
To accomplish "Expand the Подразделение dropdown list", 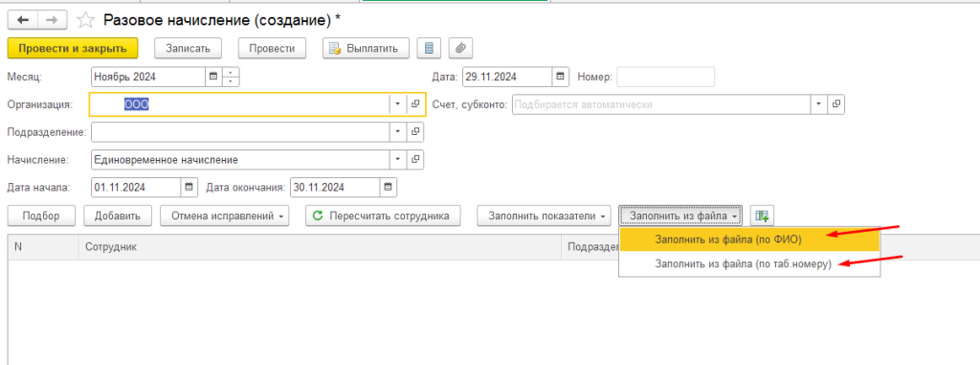I will tap(399, 132).
